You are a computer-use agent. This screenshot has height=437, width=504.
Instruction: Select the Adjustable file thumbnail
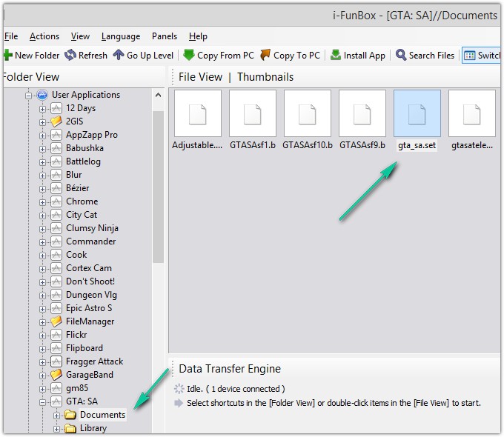pyautogui.click(x=198, y=114)
